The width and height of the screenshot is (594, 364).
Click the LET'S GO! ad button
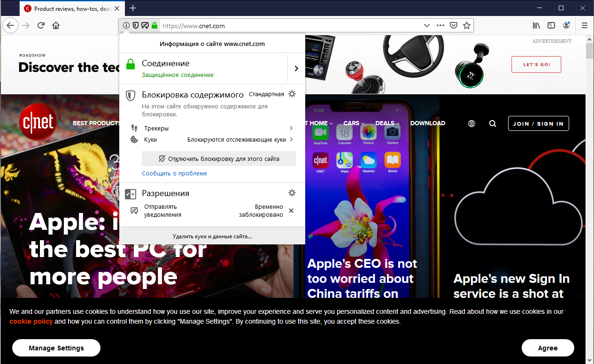pos(536,65)
